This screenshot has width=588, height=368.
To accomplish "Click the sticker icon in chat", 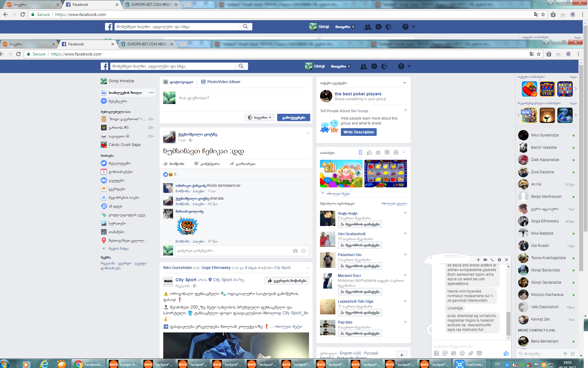I will click(x=445, y=353).
